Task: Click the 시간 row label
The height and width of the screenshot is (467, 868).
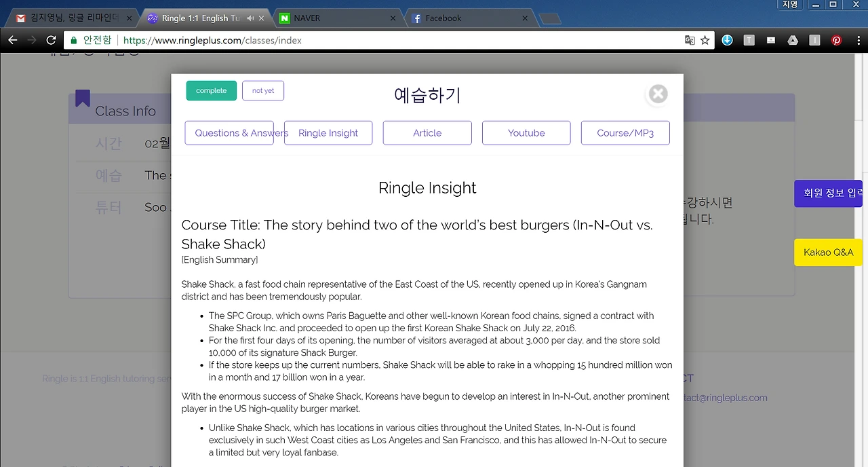Action: point(108,144)
